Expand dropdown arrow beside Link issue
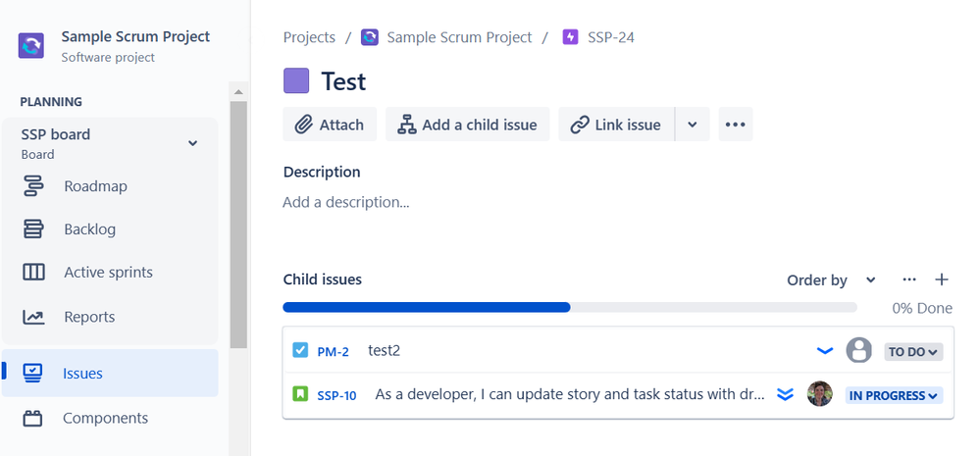 (692, 125)
